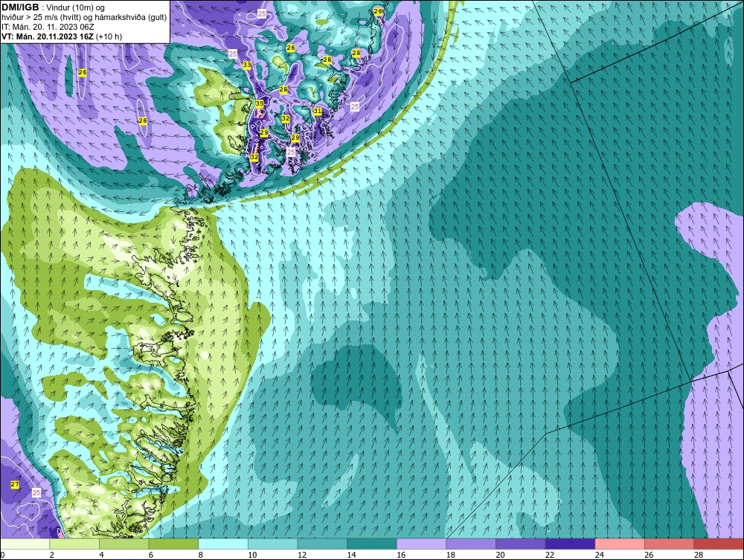
Task: Click the 8–10 m/s pale cyan legend swatch
Action: (223, 544)
